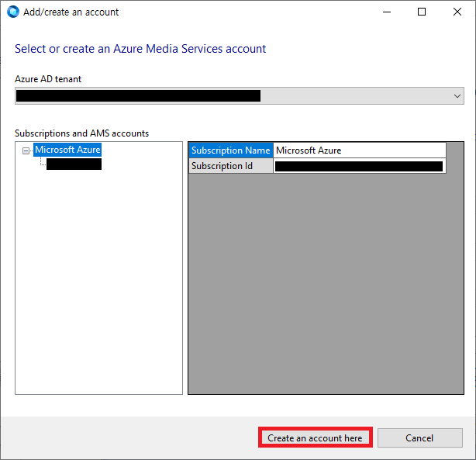Click the Subscription Id property label
476x460 pixels.
[231, 166]
